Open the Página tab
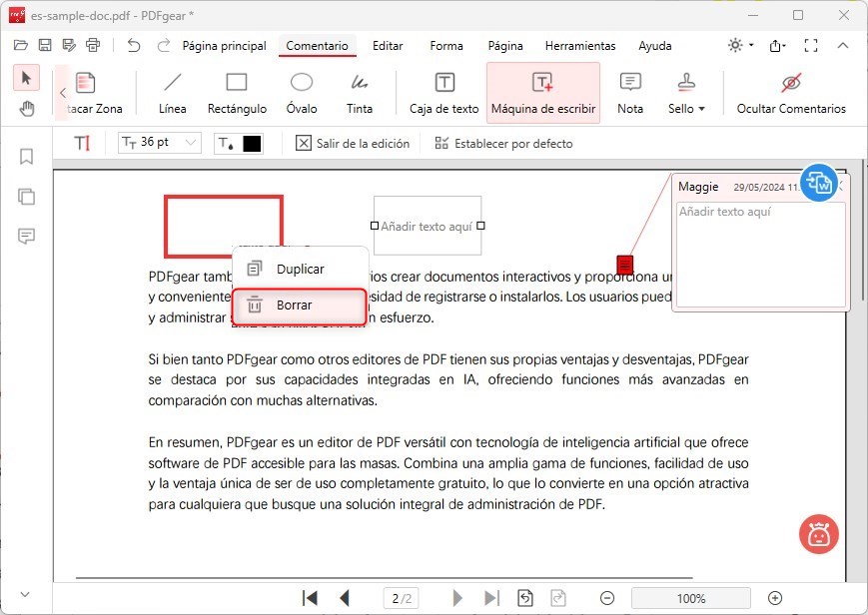The image size is (868, 615). tap(505, 46)
